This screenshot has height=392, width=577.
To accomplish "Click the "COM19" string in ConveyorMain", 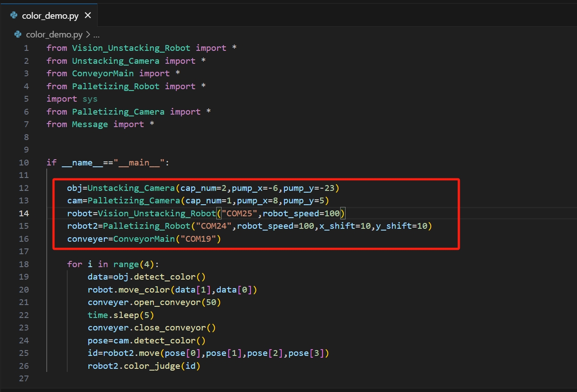I will click(x=198, y=239).
